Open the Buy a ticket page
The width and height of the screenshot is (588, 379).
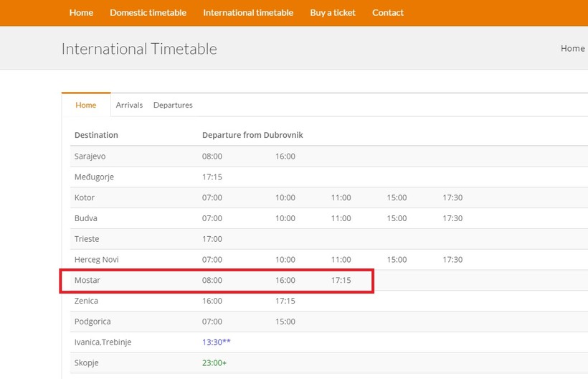tap(333, 13)
